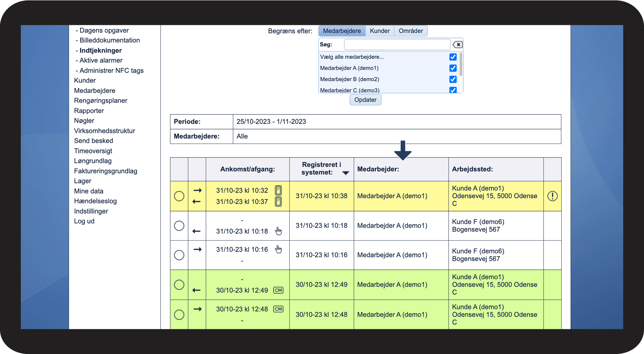Open Timeoversigt page
The image size is (644, 354).
(93, 151)
